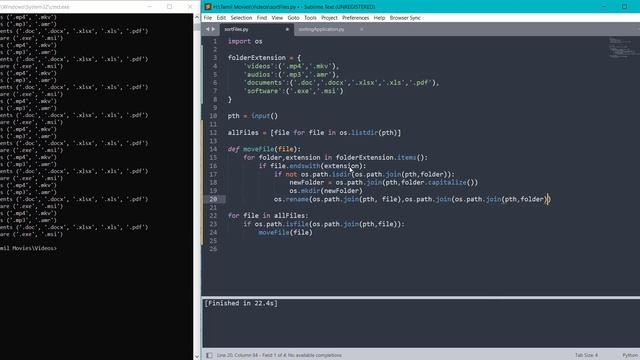Open the Python syntax selector in status bar
The image size is (640, 360).
tap(631, 355)
